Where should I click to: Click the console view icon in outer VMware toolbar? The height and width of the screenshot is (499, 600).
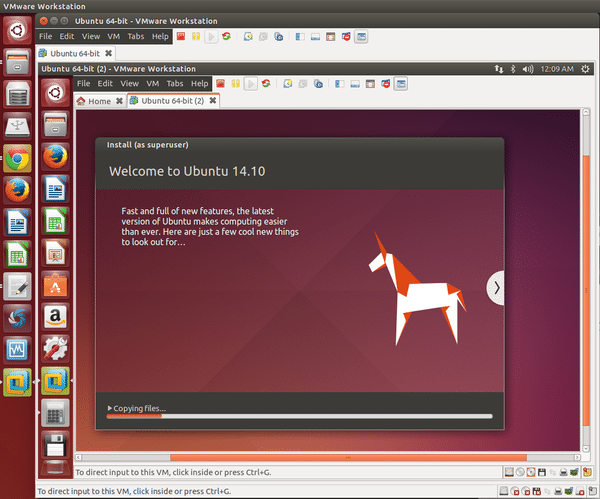[361, 37]
